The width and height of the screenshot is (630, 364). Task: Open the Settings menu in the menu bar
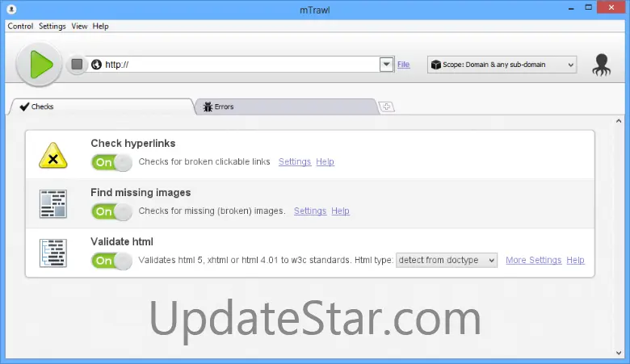[52, 26]
